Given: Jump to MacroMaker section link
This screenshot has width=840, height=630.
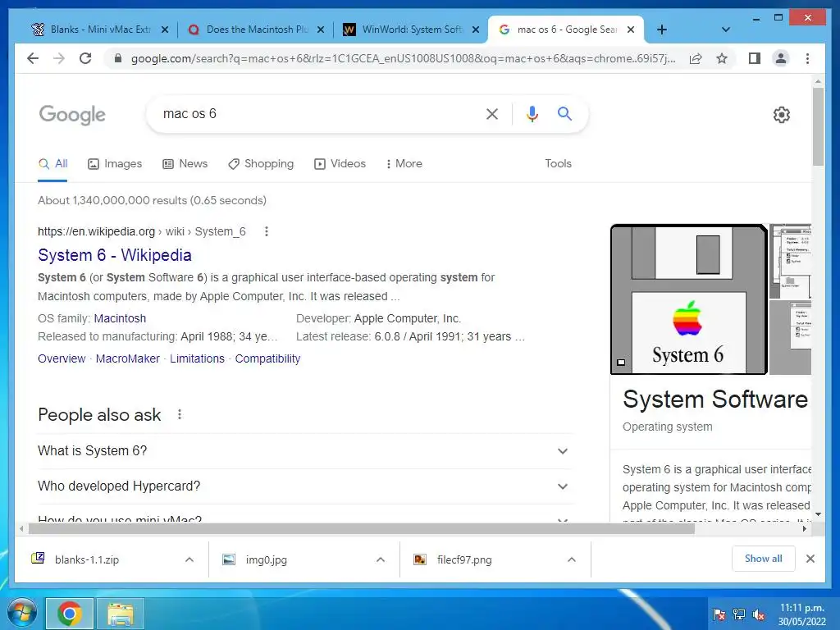Looking at the screenshot, I should click(127, 358).
